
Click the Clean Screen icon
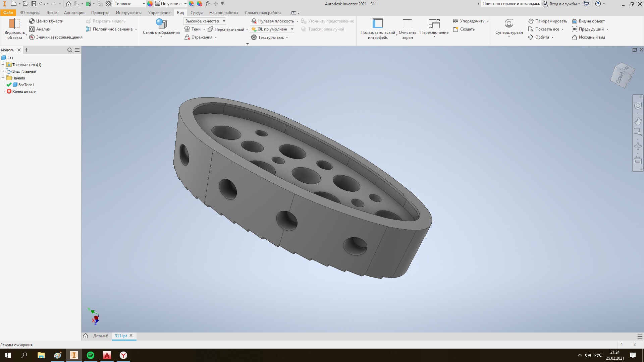tap(407, 24)
